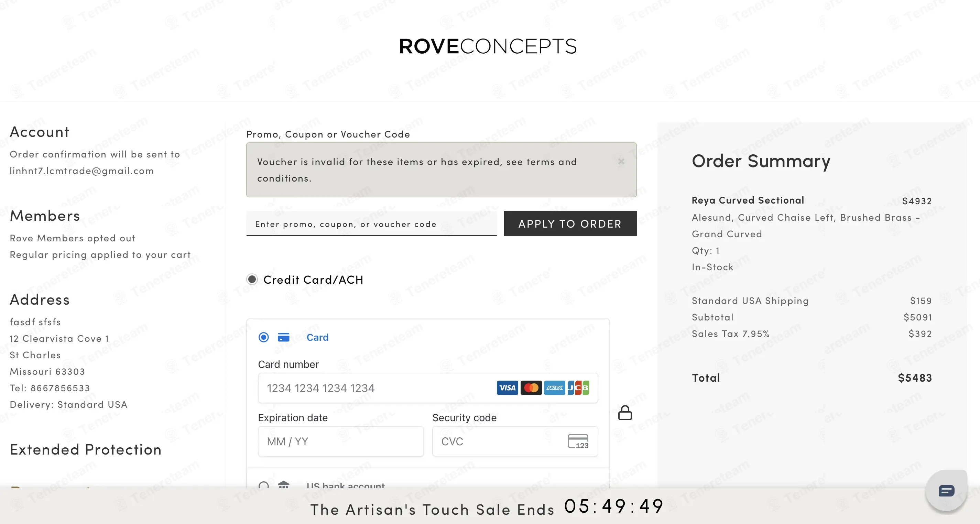
Task: Go to the ROVECONCEPTS home logo
Action: (x=488, y=46)
